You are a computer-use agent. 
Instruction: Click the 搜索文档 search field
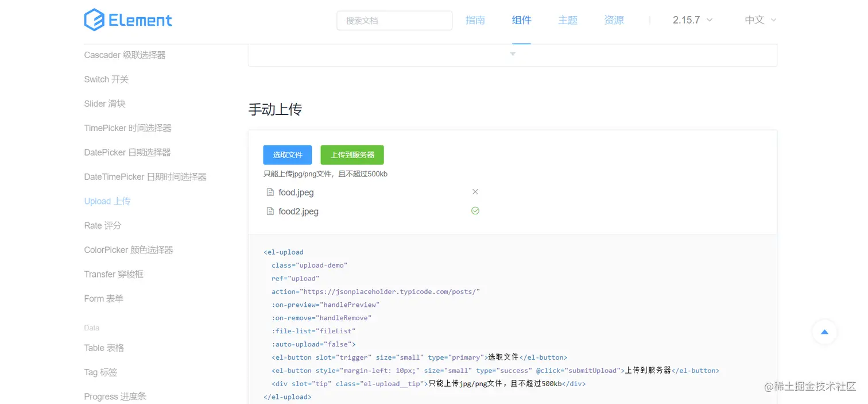click(394, 21)
